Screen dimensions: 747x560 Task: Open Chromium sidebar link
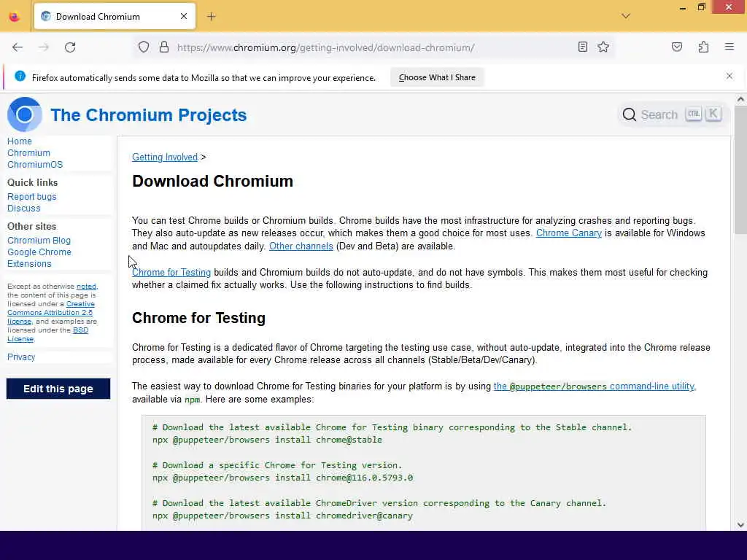[x=28, y=153]
